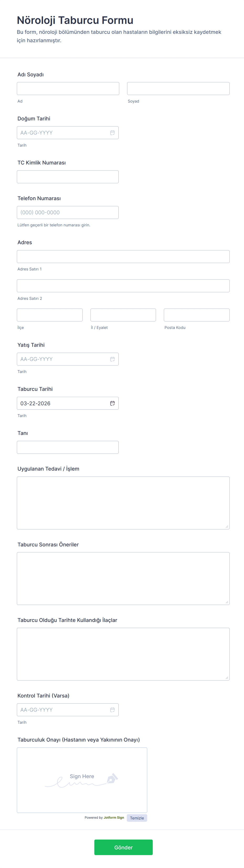Screen dimensions: 244x868
Task: Click the Sign Here signature pad
Action: pyautogui.click(x=82, y=780)
